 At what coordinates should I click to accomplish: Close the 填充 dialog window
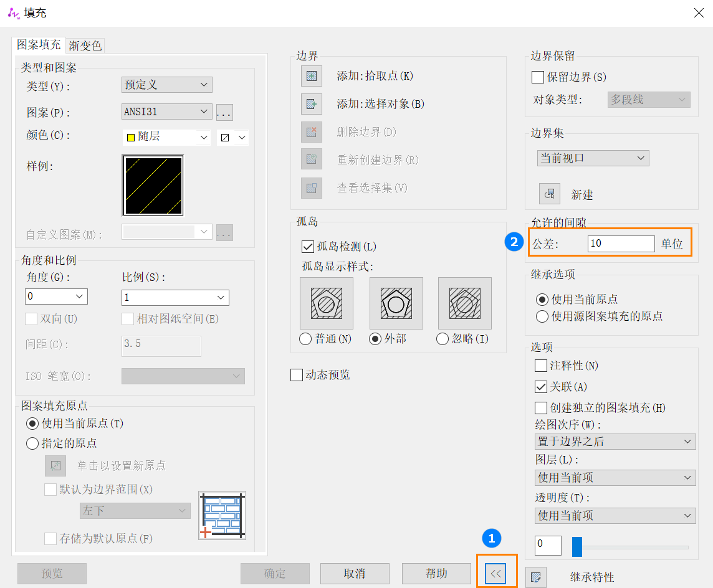click(x=699, y=12)
